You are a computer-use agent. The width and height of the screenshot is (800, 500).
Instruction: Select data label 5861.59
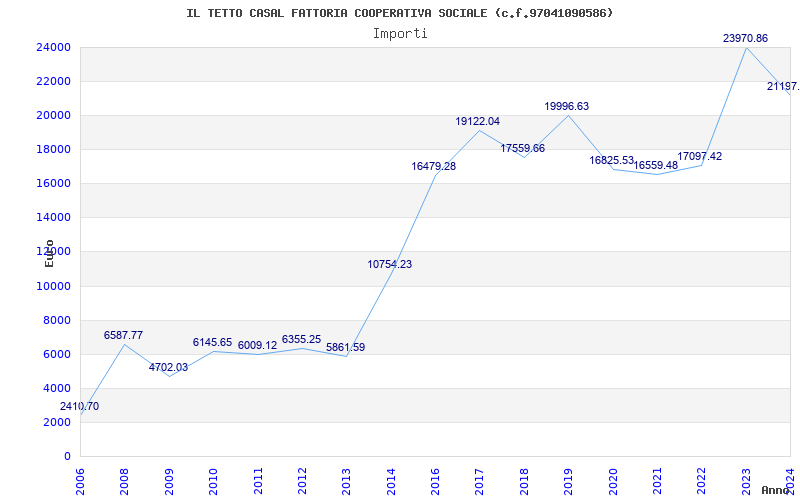click(x=345, y=347)
